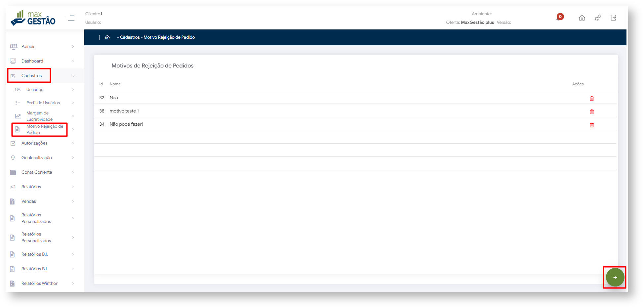
Task: Delete "Não pode fazer!" with its trash icon
Action: click(x=592, y=125)
